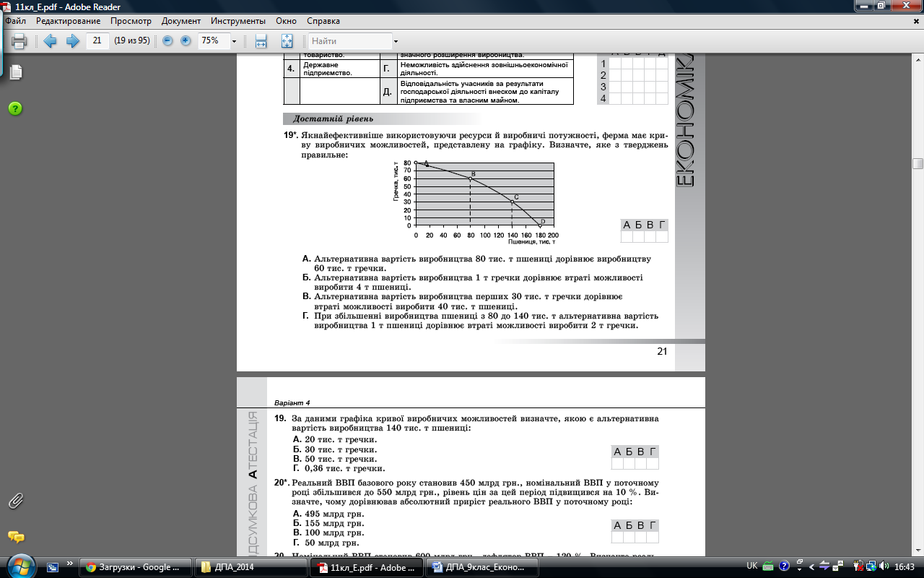Viewport: 924px width, 578px height.
Task: Open the Файл menu
Action: (x=15, y=21)
